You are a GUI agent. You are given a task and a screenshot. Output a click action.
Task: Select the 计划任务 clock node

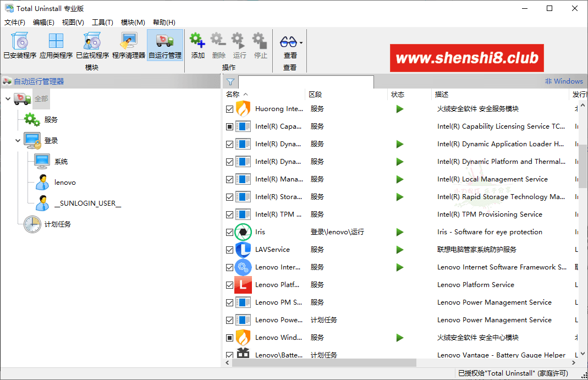(32, 224)
